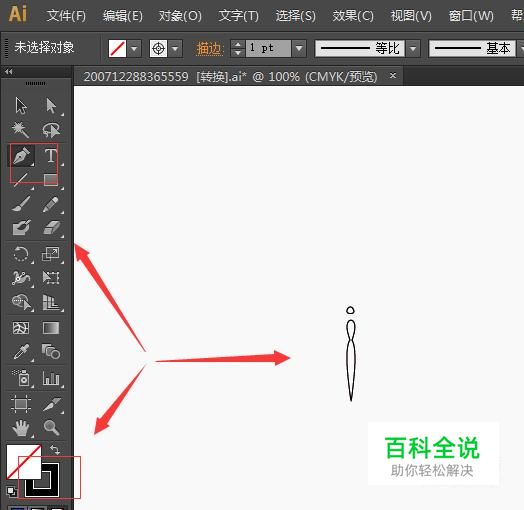Open the 对象(O) menu
Screen dimensions: 524x510
coord(180,15)
